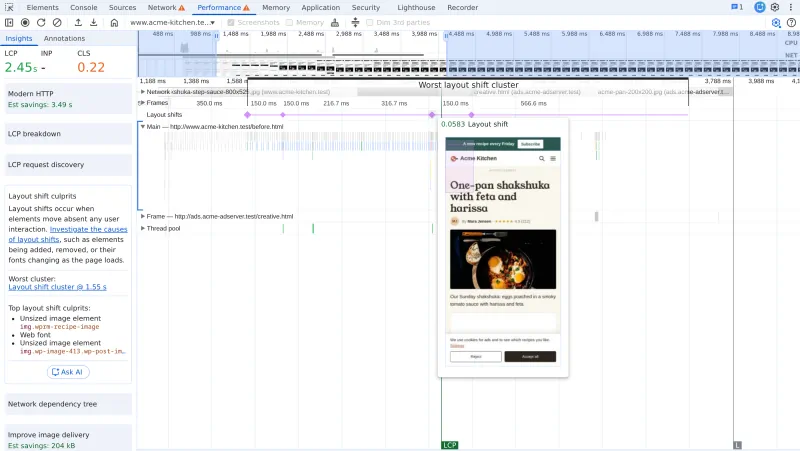Click the reload and record icon
800x451 pixels.
coord(41,22)
